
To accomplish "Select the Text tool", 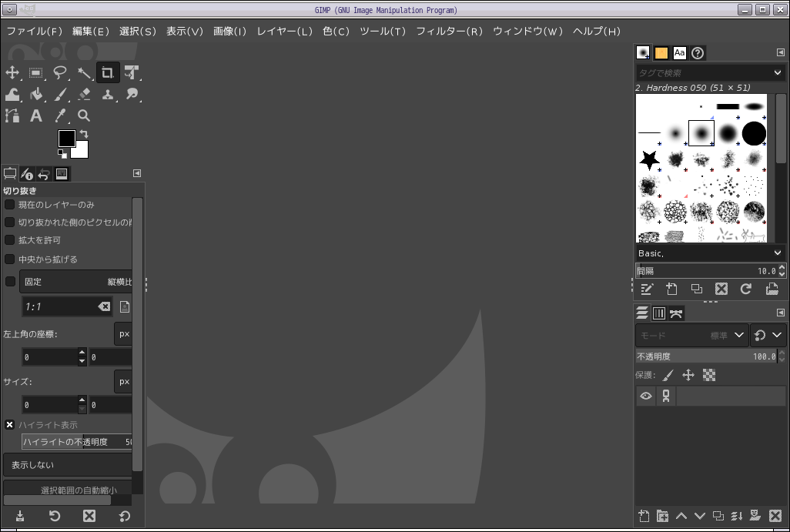I will (x=35, y=115).
